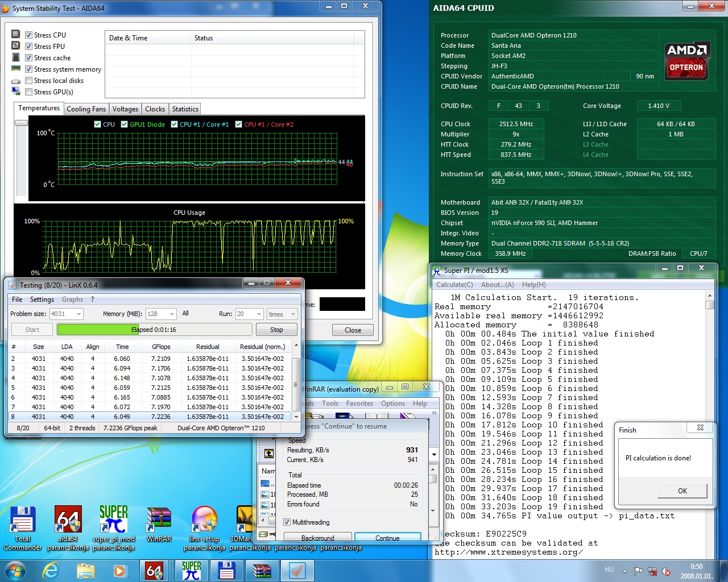Open the Internet Explorer taskbar icon

pos(51,570)
